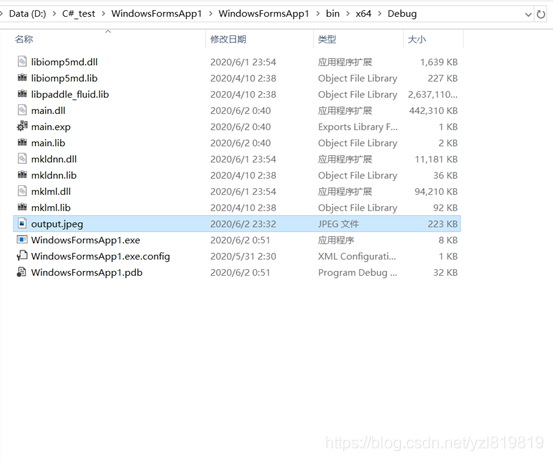Navigate to x64 breadcrumb
This screenshot has height=461, width=553.
pos(363,14)
